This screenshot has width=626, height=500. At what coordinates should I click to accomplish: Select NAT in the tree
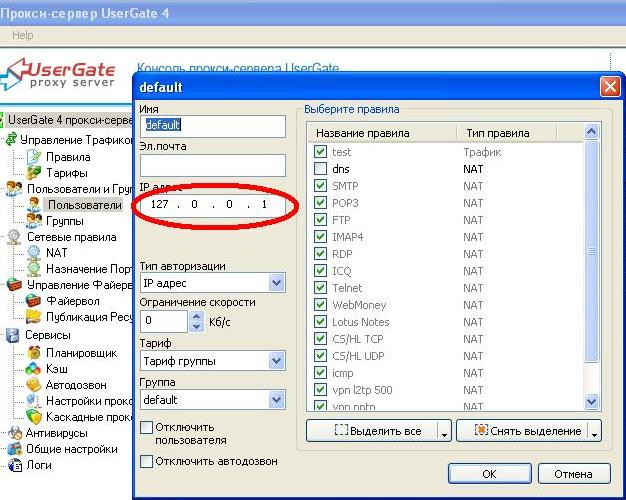coord(56,253)
